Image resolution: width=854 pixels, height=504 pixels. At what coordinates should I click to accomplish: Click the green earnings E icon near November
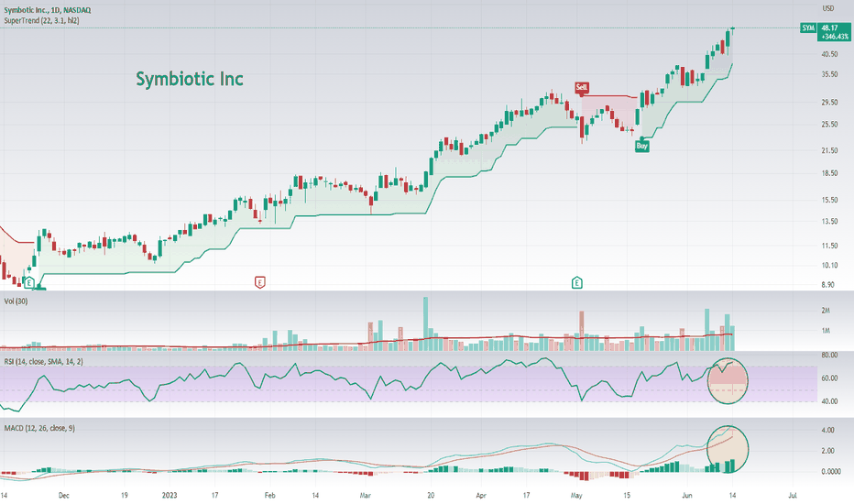(x=29, y=283)
